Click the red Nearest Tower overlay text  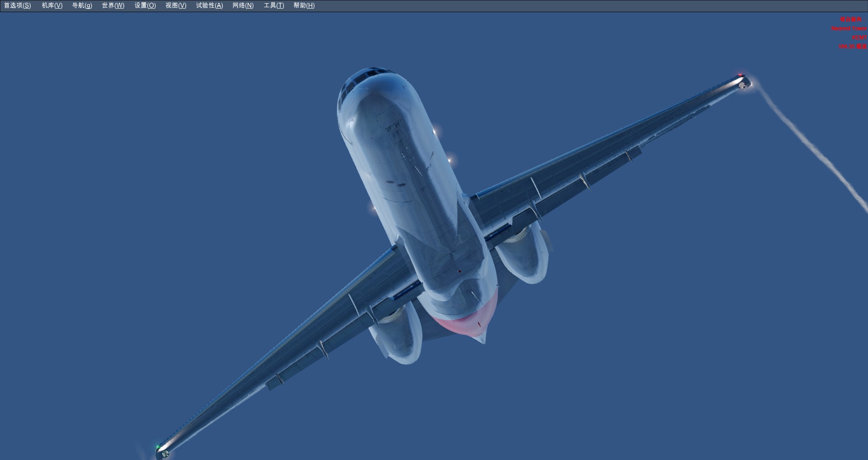pos(849,28)
